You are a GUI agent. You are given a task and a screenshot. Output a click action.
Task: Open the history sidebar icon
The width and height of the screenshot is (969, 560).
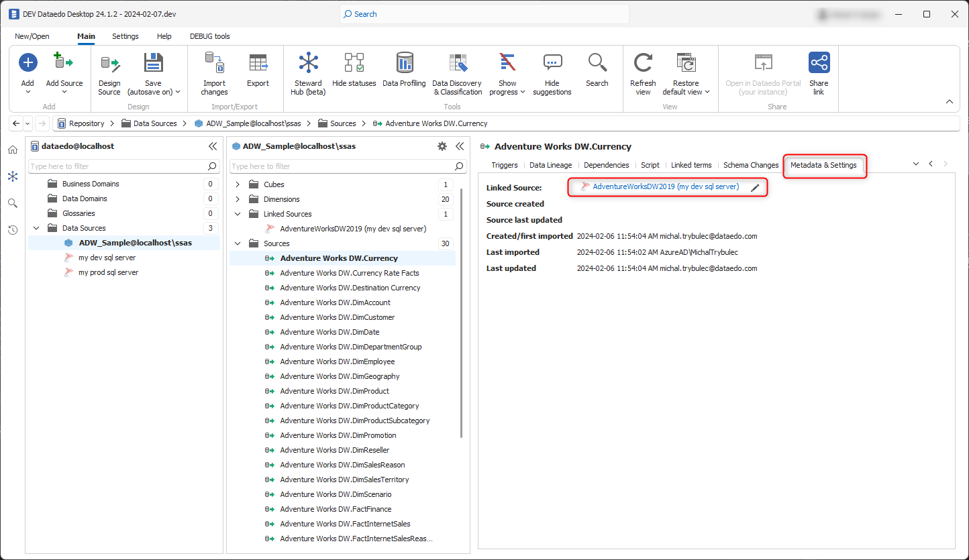(x=13, y=230)
